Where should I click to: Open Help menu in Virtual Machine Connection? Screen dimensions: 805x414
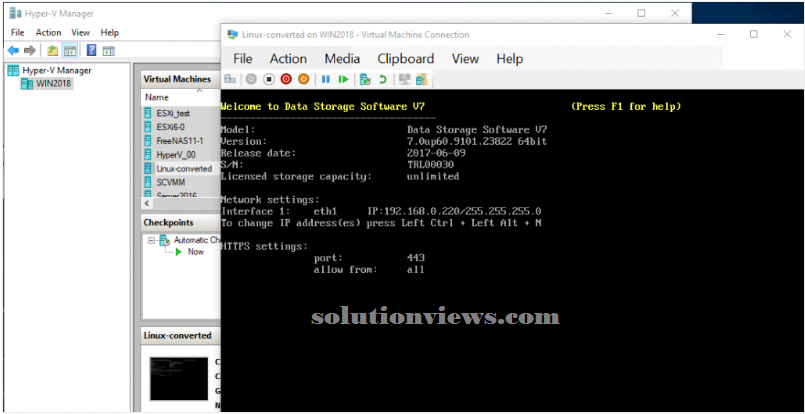click(x=509, y=59)
